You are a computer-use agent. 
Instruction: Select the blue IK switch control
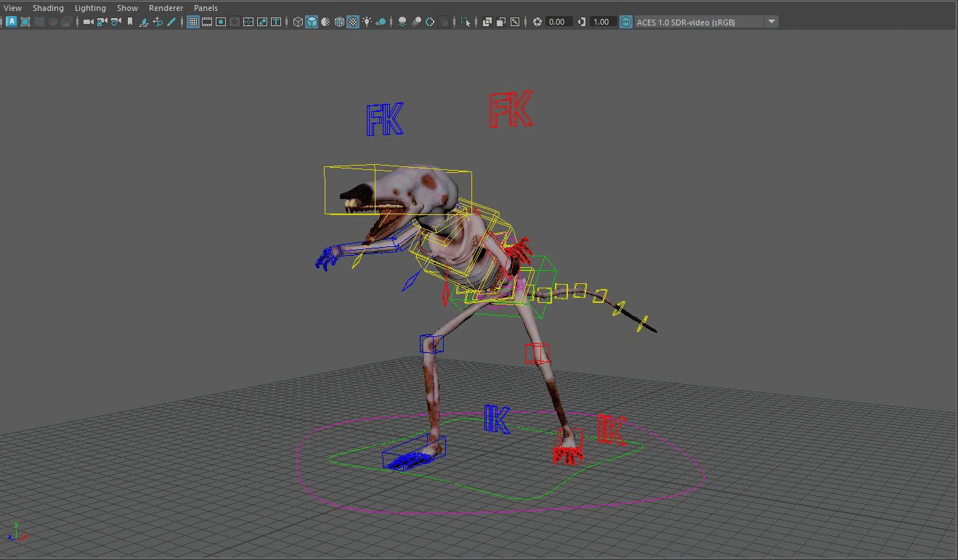click(497, 419)
